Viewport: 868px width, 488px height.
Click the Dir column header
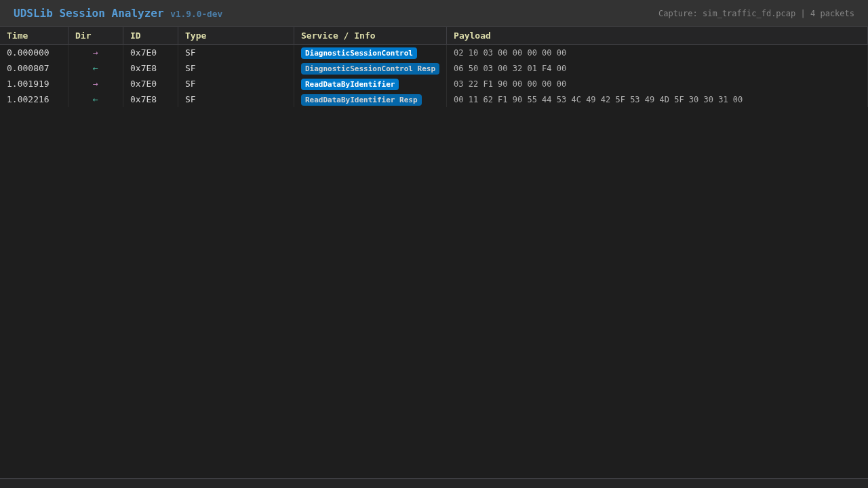tap(96, 36)
